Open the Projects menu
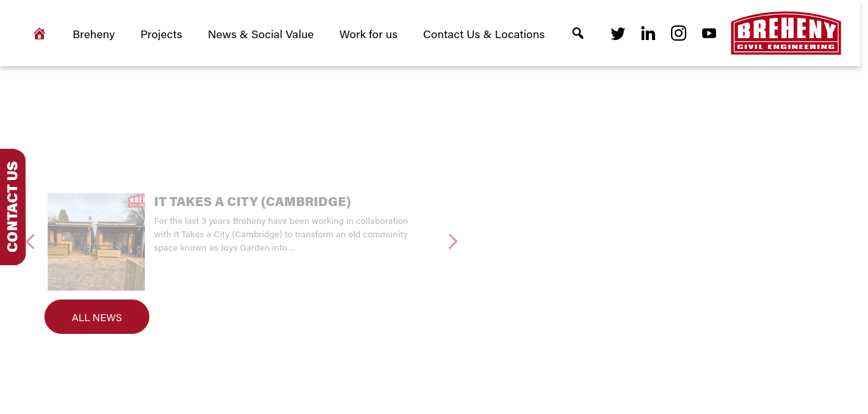 [161, 34]
